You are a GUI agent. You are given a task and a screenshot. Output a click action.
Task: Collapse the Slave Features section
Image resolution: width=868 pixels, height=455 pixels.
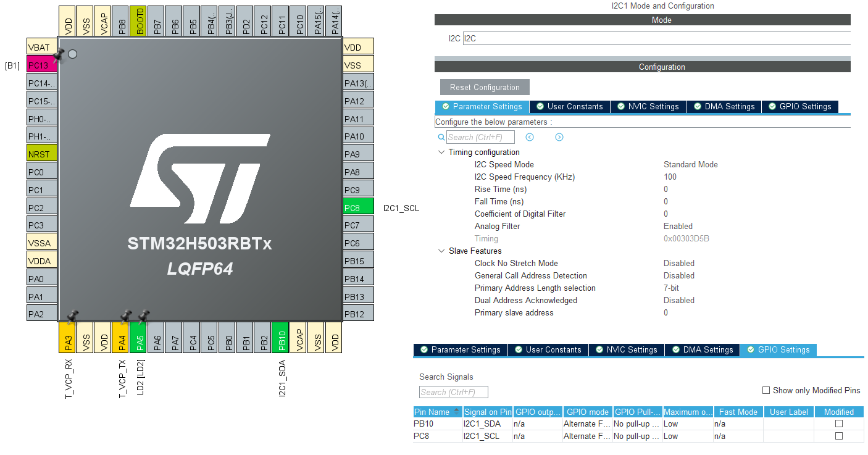tap(441, 251)
